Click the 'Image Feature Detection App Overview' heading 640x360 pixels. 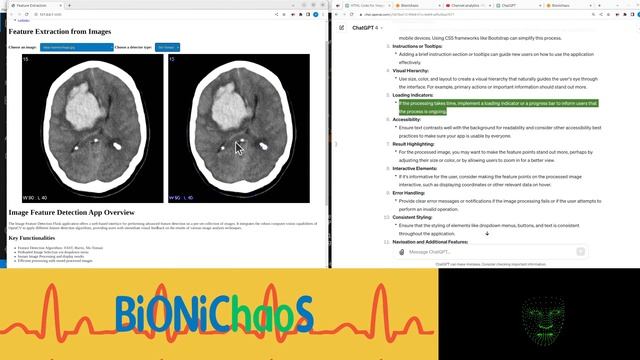pos(71,212)
